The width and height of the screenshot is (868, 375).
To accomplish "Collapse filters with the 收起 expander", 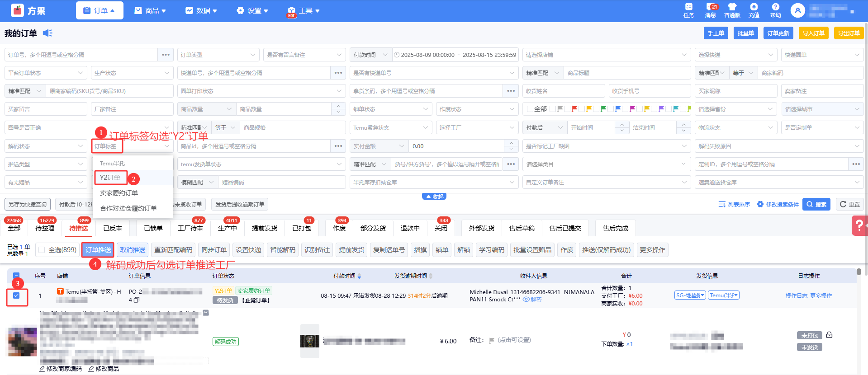I will pyautogui.click(x=434, y=197).
